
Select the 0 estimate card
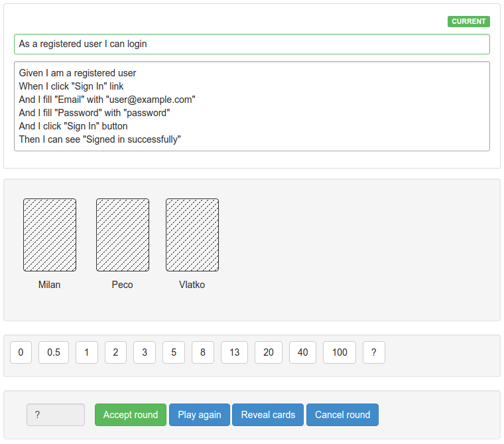[x=21, y=352]
